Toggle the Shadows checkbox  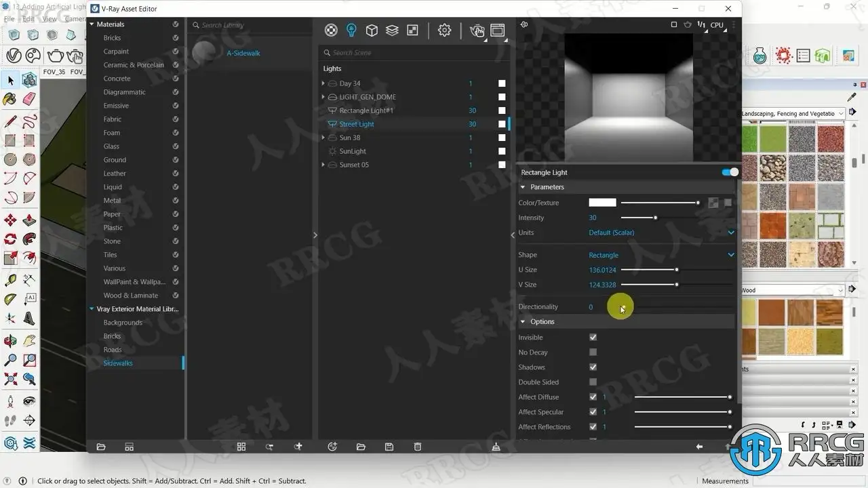click(593, 367)
